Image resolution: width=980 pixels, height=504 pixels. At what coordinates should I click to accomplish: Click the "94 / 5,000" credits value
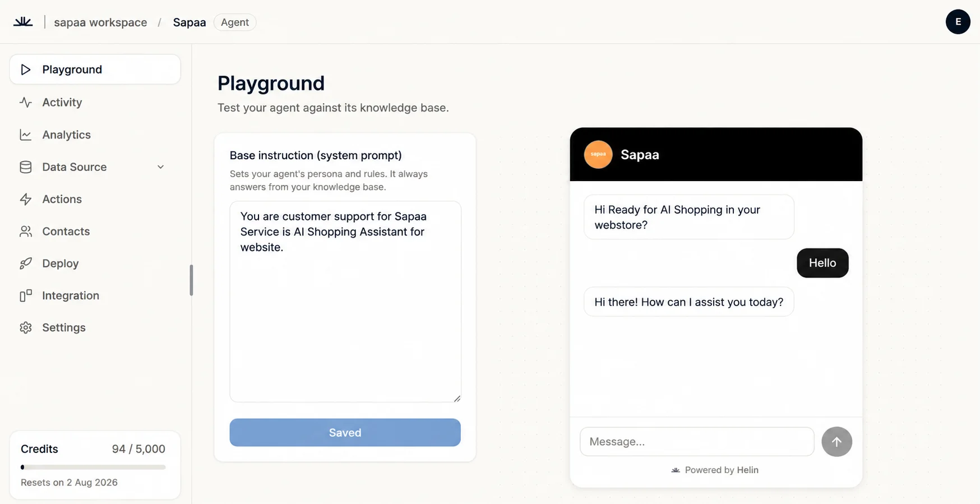coord(138,449)
